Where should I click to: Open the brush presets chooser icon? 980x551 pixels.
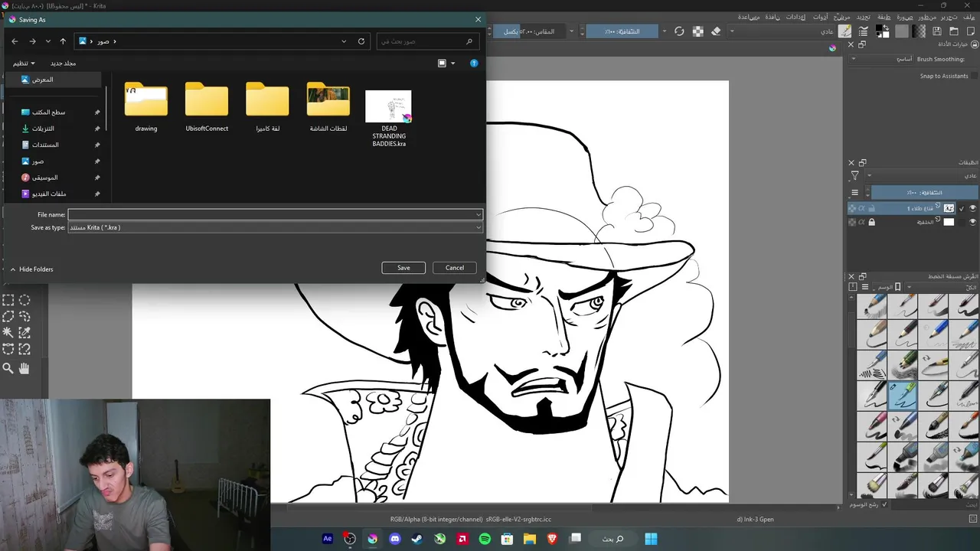pyautogui.click(x=863, y=31)
